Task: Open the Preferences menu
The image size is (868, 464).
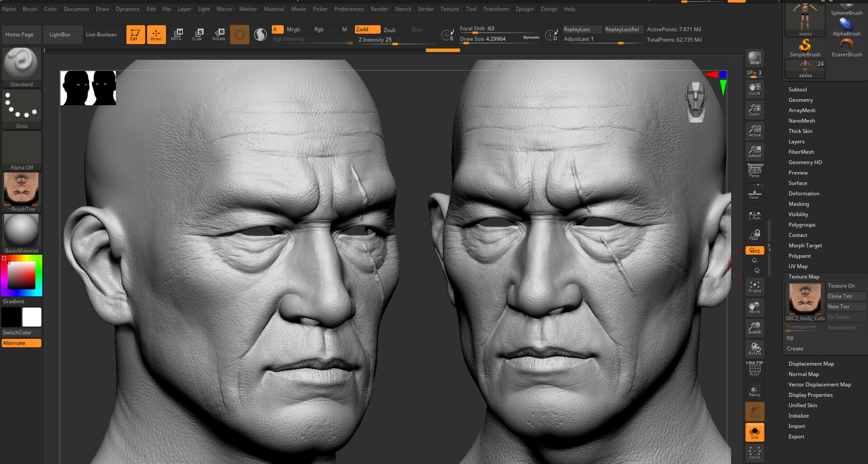Action: [349, 9]
